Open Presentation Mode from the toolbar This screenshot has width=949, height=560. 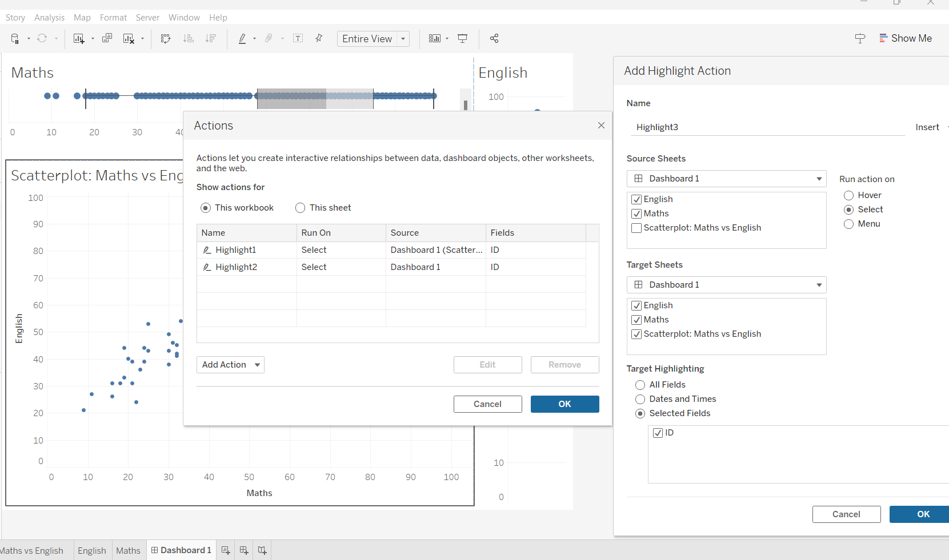point(463,39)
